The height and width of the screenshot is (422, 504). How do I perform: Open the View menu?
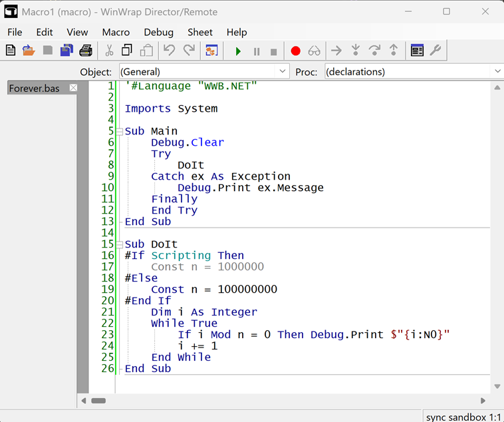[77, 32]
